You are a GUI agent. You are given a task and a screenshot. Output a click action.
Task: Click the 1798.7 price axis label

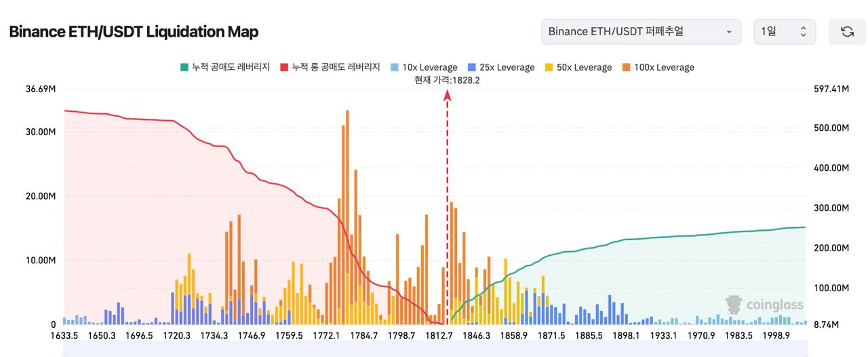click(x=401, y=335)
